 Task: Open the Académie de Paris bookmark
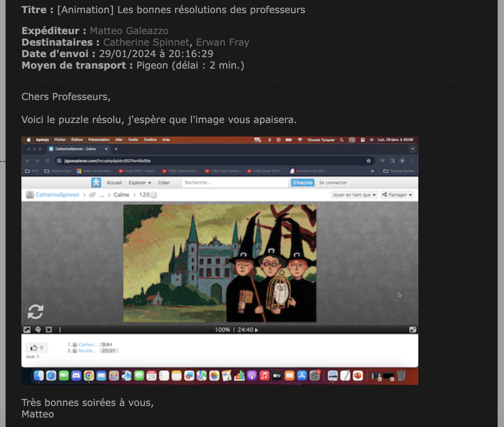click(x=309, y=171)
